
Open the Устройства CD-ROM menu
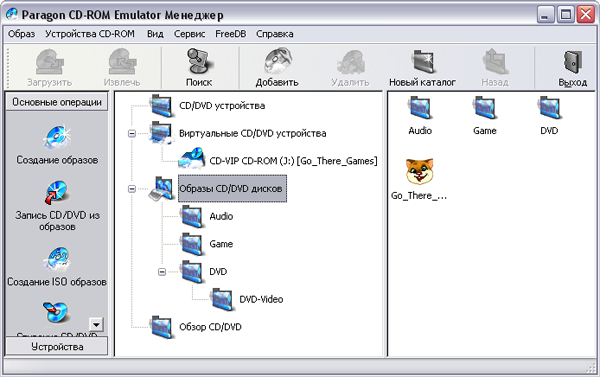pyautogui.click(x=90, y=34)
